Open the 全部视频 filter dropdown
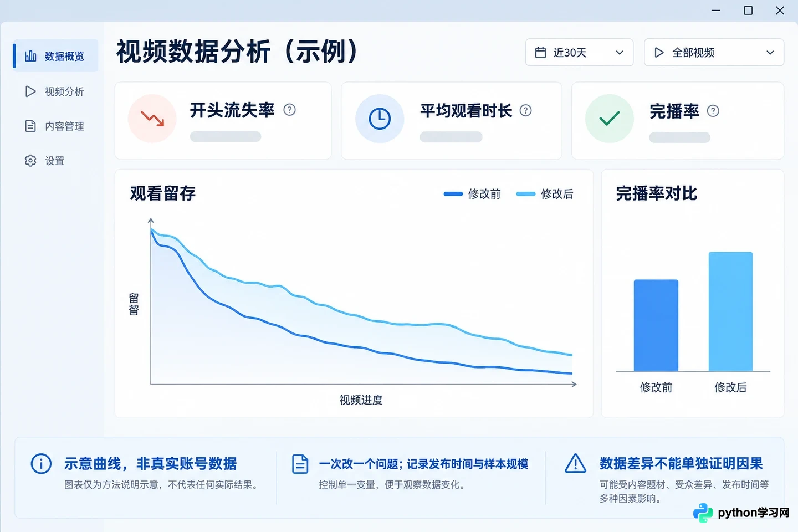This screenshot has height=532, width=798. coord(714,53)
